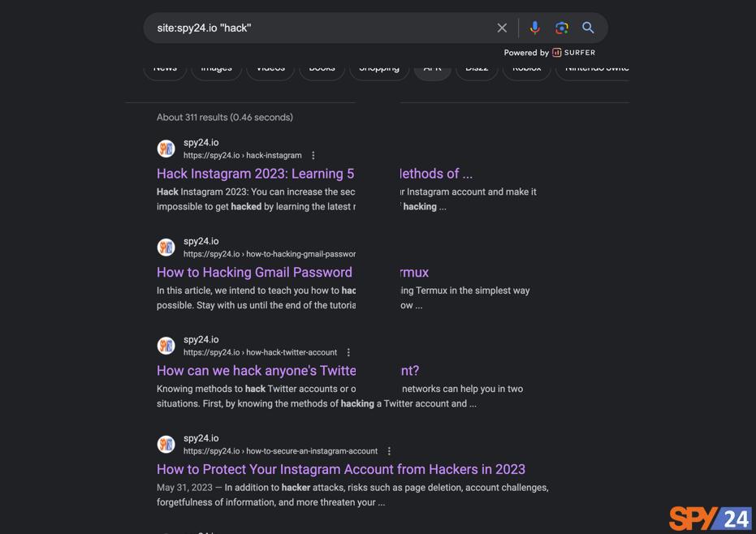Open more options for the hack-instagram result
Image resolution: width=756 pixels, height=534 pixels.
313,155
